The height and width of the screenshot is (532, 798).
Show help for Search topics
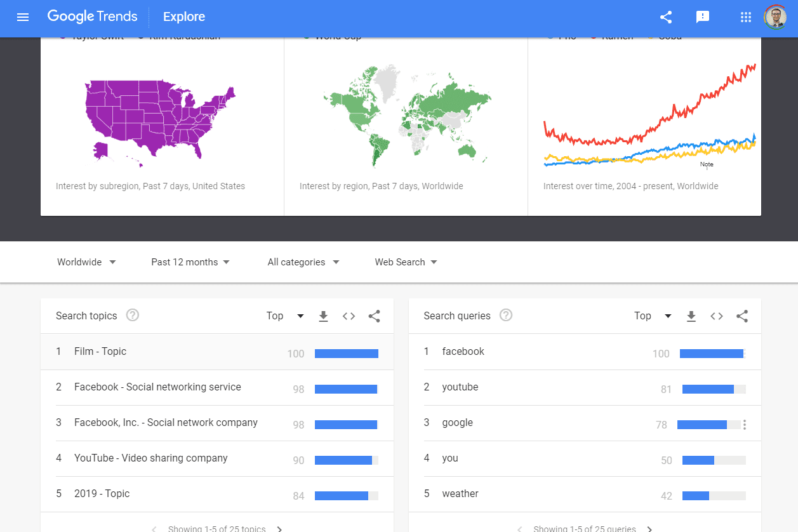[x=133, y=316]
